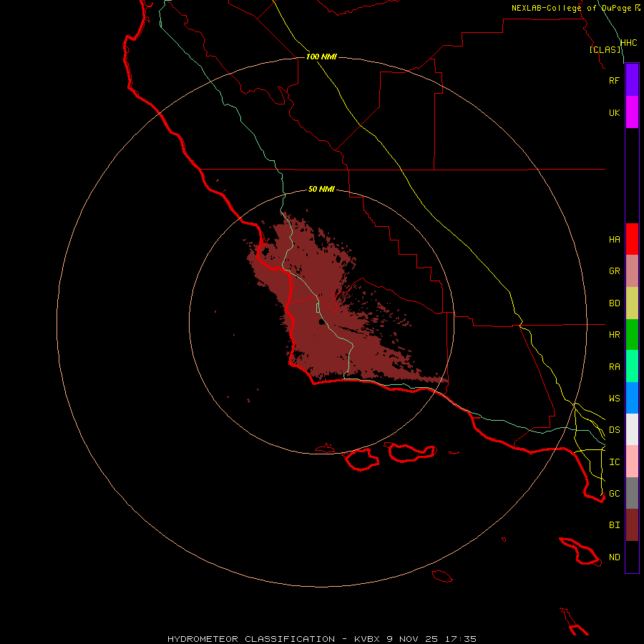Viewport: 644px width, 644px height.
Task: Click the HA legend label
Action: 614,240
